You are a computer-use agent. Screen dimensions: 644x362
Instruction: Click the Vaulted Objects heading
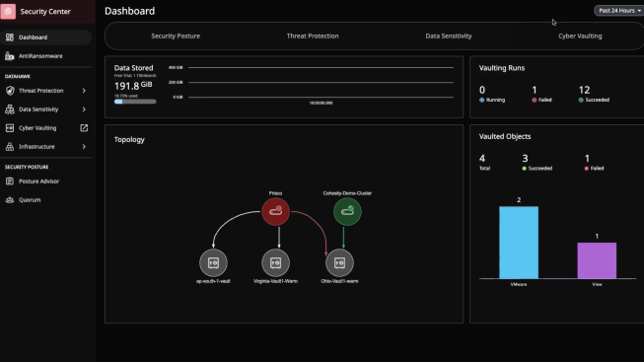[505, 136]
